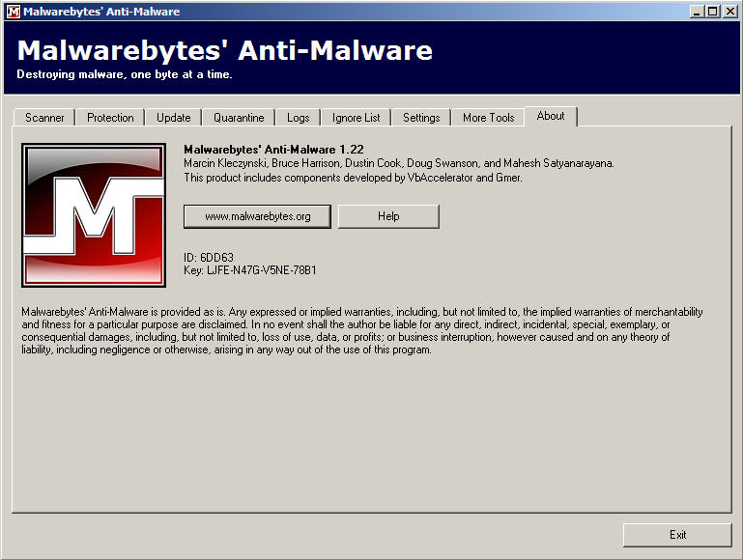Open the Ignore List tab

tap(356, 118)
